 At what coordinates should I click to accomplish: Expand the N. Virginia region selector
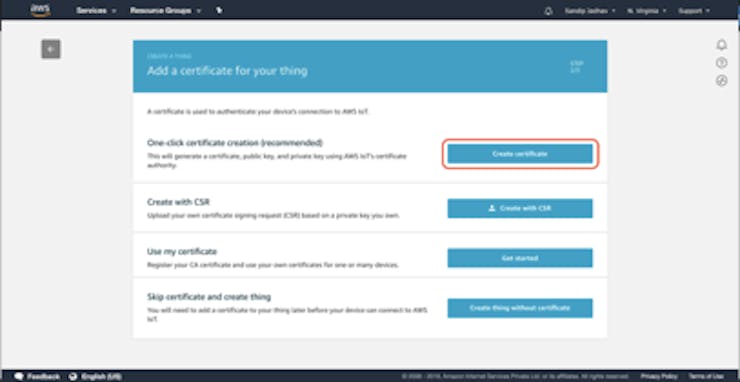click(647, 11)
